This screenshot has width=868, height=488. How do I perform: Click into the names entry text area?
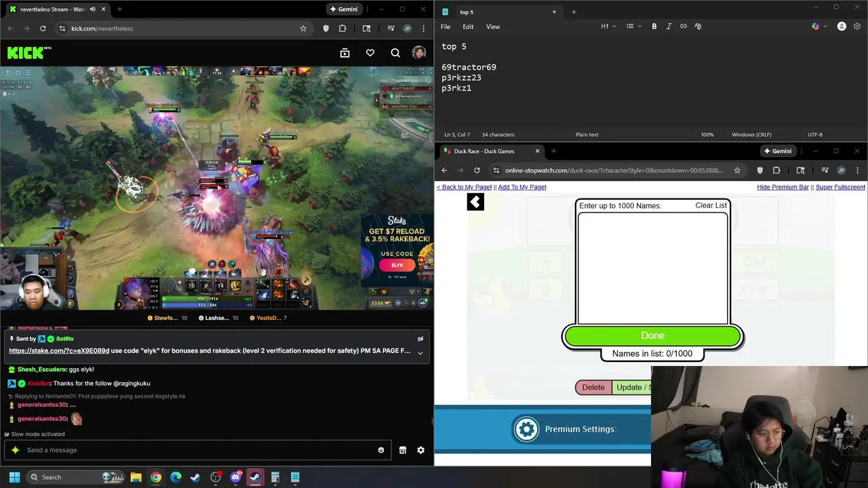click(x=653, y=268)
